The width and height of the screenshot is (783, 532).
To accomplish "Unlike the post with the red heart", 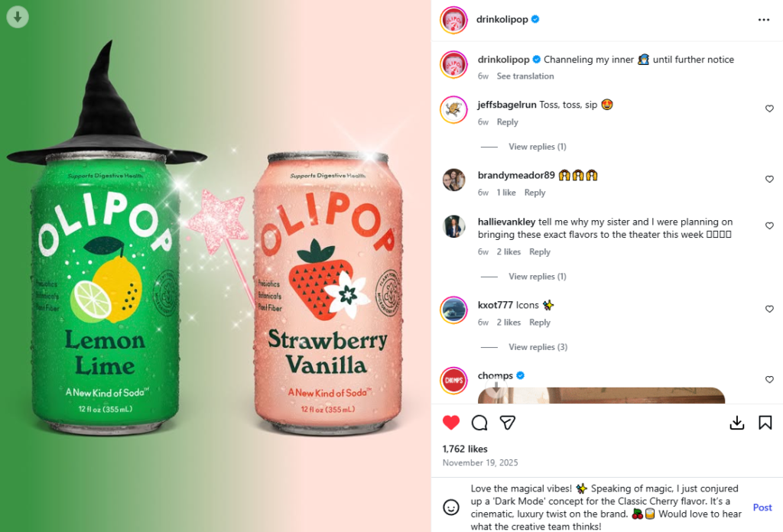I will 451,423.
